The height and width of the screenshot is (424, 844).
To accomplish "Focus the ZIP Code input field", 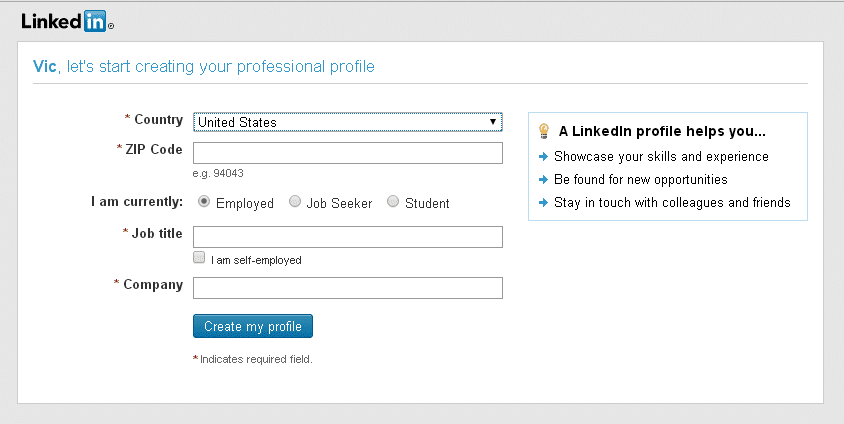I will pos(348,153).
